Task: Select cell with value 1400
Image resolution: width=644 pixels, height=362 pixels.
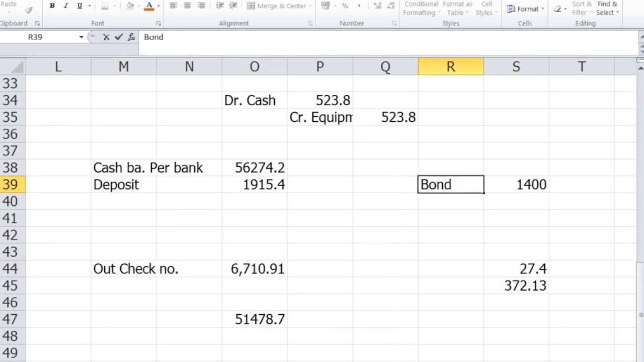Action: [x=516, y=185]
